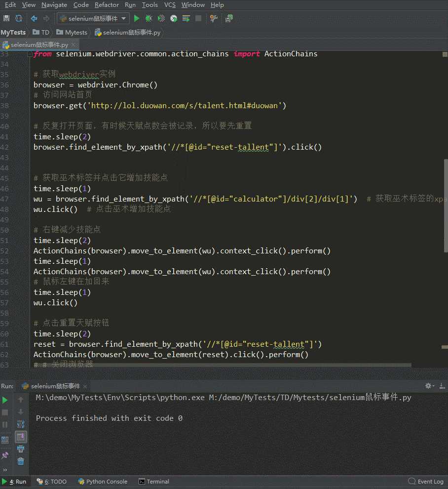
Task: Navigate back with the blue arrow
Action: coord(34,18)
